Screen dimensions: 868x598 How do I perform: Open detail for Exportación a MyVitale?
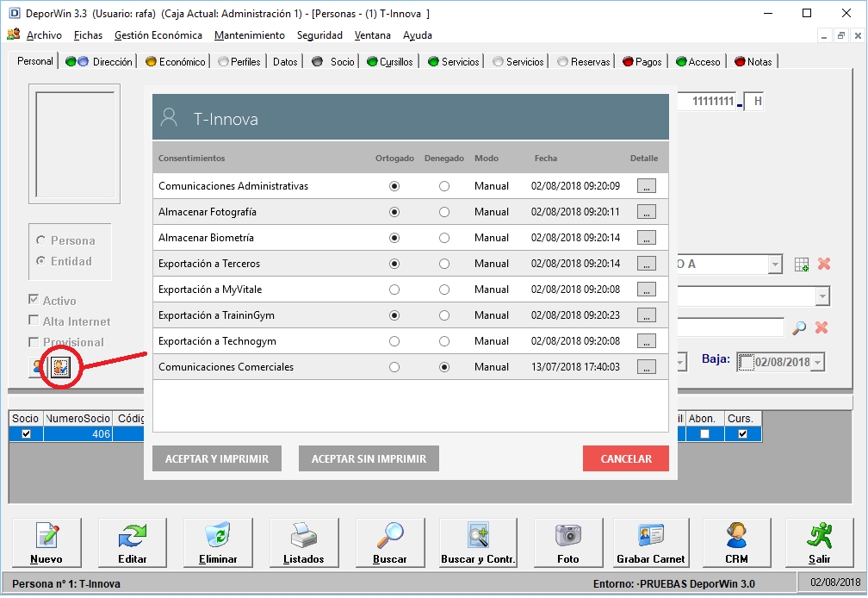[646, 290]
